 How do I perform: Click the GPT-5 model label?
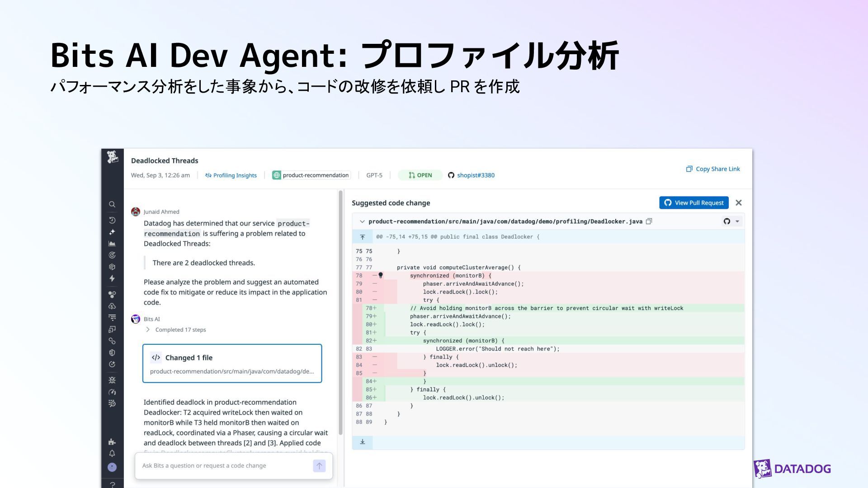[x=374, y=175]
